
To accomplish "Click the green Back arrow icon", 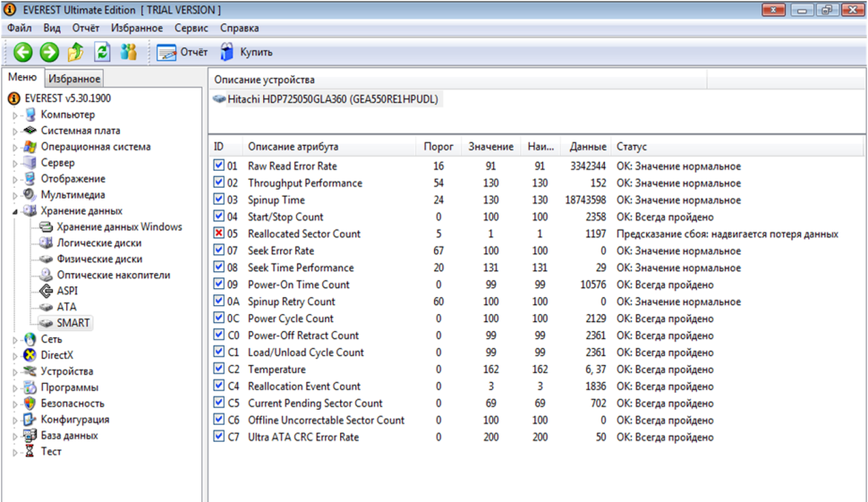I will click(22, 52).
